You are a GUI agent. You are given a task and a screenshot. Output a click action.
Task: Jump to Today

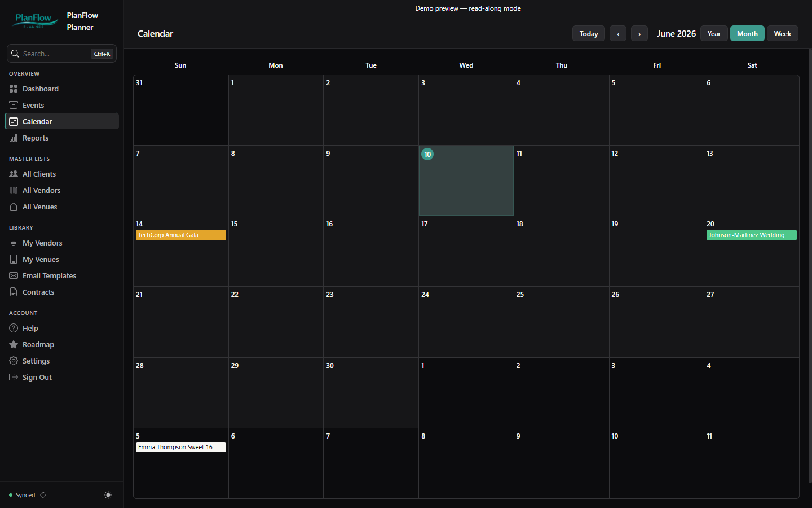pos(589,33)
